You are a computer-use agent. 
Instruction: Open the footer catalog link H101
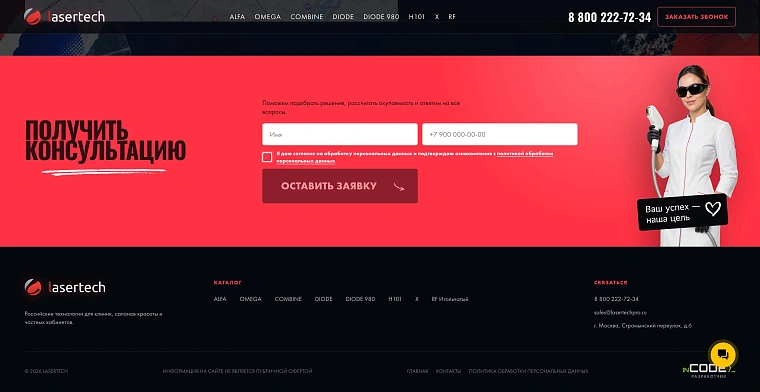[395, 299]
